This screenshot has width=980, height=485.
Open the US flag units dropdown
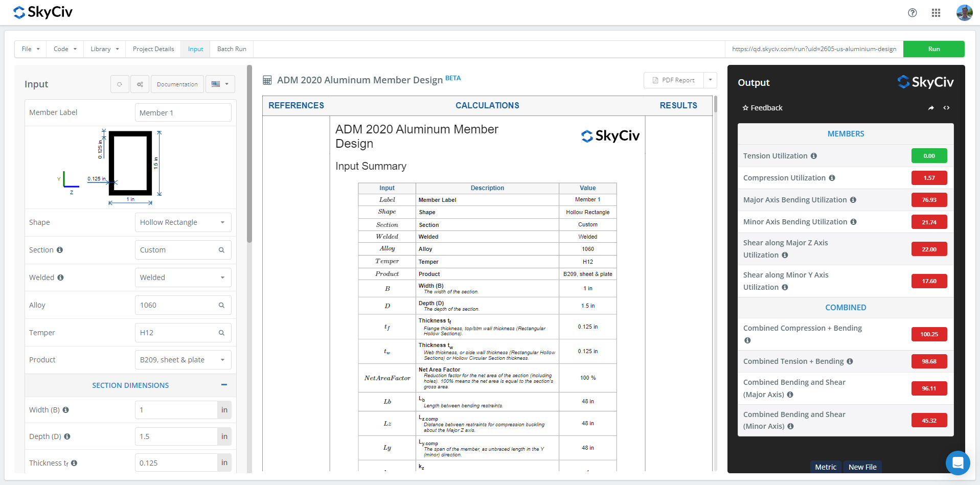(220, 84)
